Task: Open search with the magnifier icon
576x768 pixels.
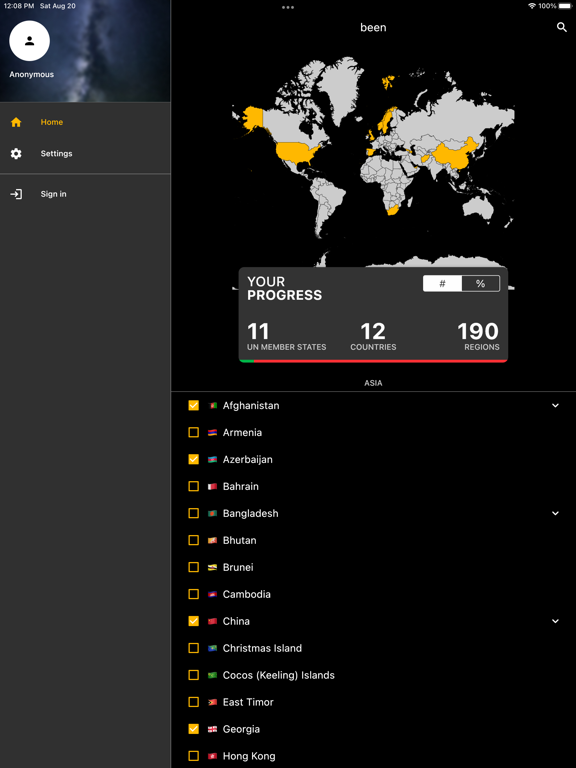Action: point(561,27)
